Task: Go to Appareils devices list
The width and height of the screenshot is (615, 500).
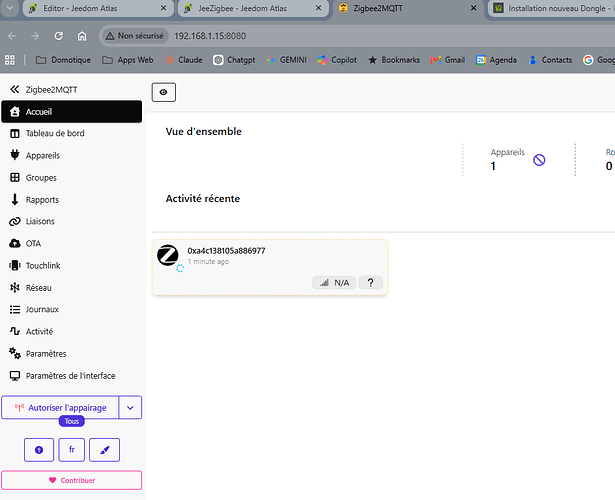Action: pyautogui.click(x=72, y=155)
